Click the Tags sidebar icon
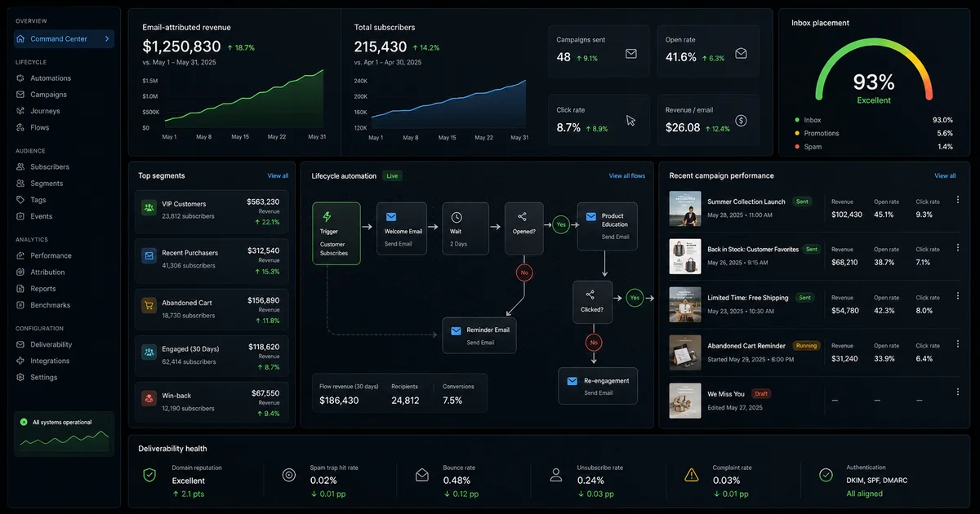980x514 pixels. tap(20, 200)
